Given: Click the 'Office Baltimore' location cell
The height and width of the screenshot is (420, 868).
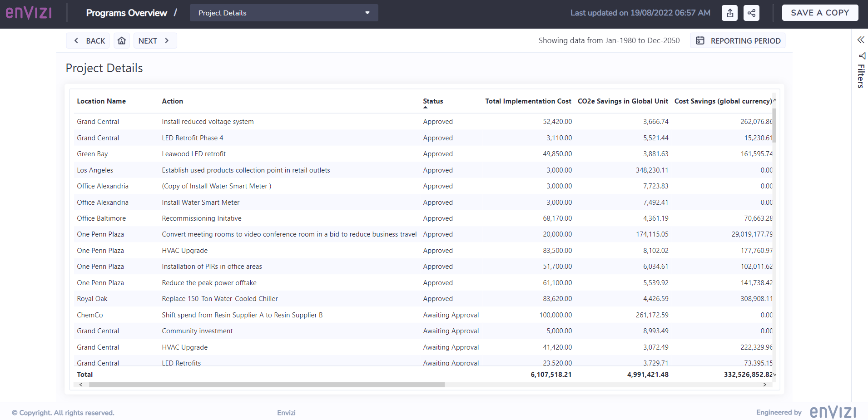Looking at the screenshot, I should click(101, 218).
